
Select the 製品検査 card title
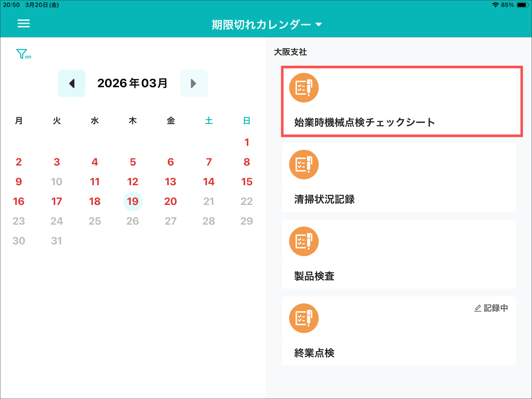point(314,276)
